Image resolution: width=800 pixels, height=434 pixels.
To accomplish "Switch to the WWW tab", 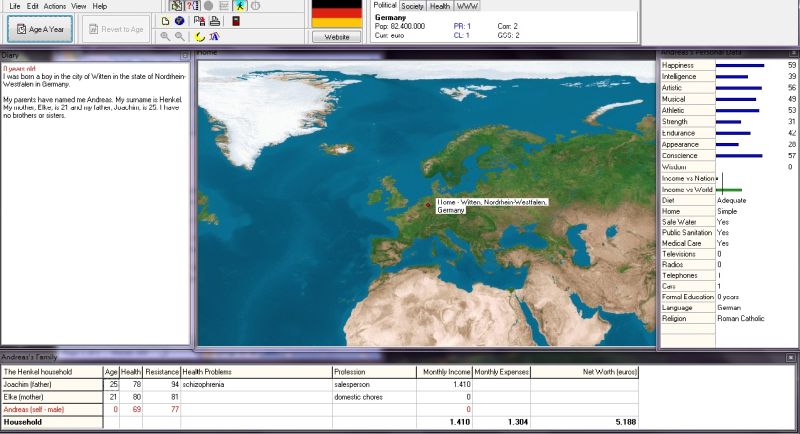I will 467,6.
